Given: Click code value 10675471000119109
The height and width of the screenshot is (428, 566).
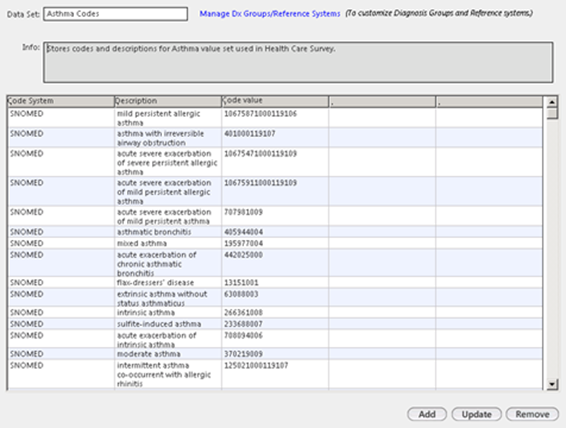Looking at the screenshot, I should pos(260,153).
